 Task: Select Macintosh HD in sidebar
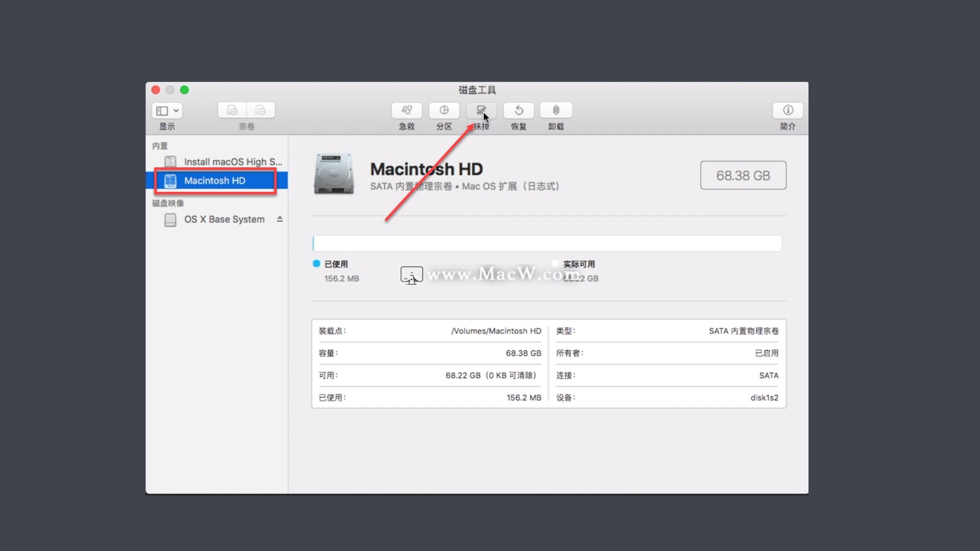tap(215, 181)
